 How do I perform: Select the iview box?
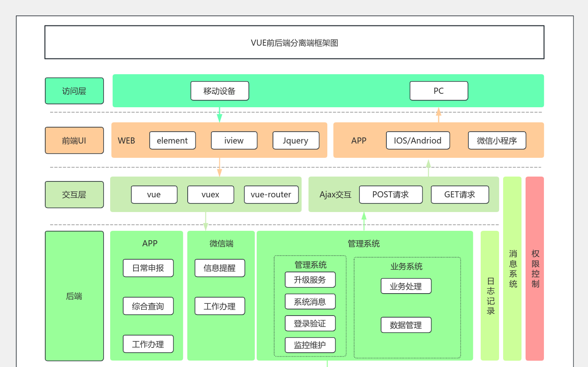[x=234, y=141]
